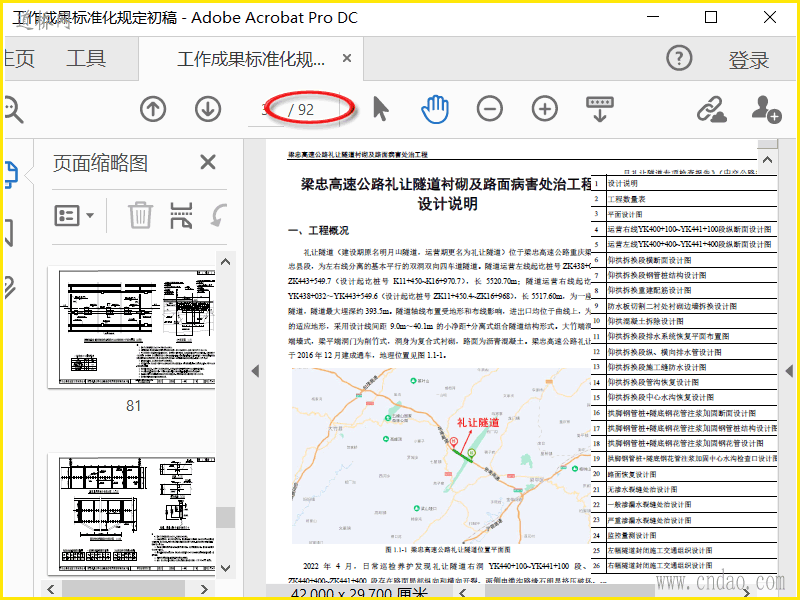This screenshot has height=600, width=800.
Task: Select the arrow selection tool
Action: coord(381,109)
